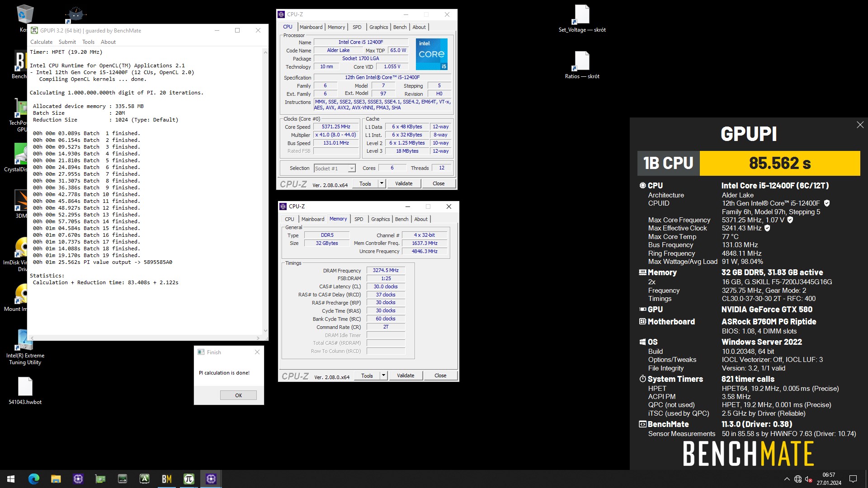
Task: Click Close button in lower CPU-Z window
Action: pos(440,375)
